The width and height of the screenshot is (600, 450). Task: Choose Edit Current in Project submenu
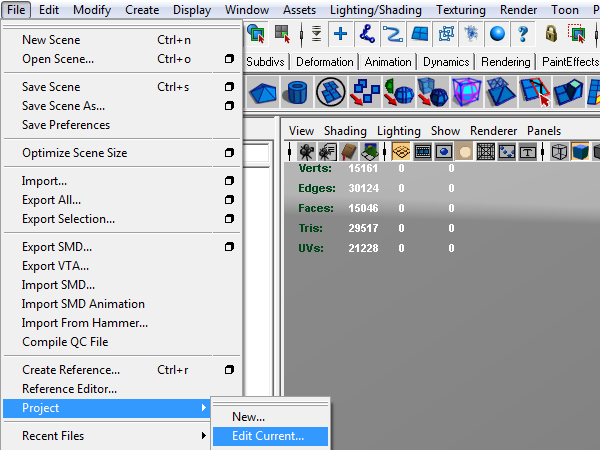coord(270,436)
